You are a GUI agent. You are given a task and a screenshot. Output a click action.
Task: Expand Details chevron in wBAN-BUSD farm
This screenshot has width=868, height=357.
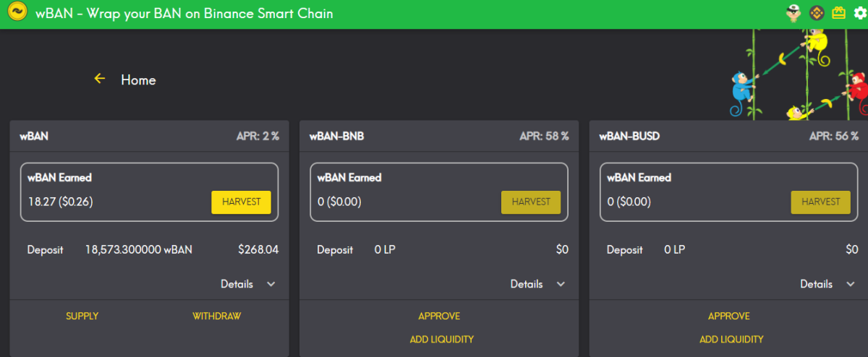(x=851, y=284)
